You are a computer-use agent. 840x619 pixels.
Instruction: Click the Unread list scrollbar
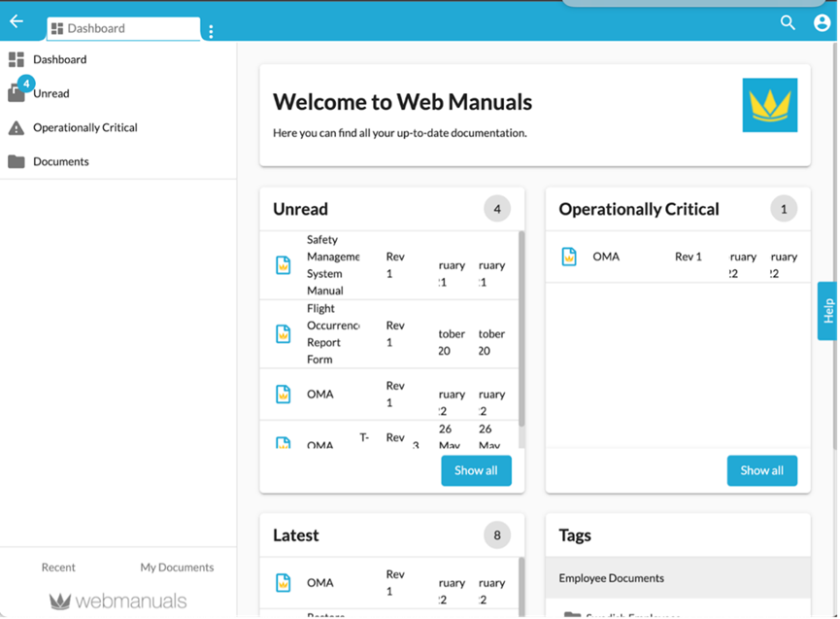[x=521, y=329]
